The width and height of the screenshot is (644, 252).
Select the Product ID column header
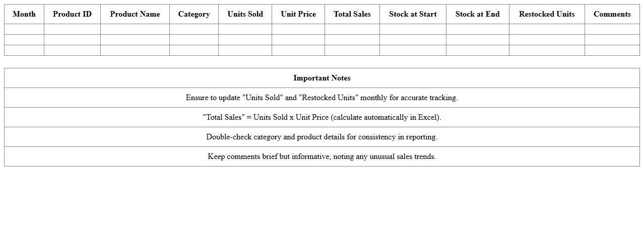tap(72, 14)
